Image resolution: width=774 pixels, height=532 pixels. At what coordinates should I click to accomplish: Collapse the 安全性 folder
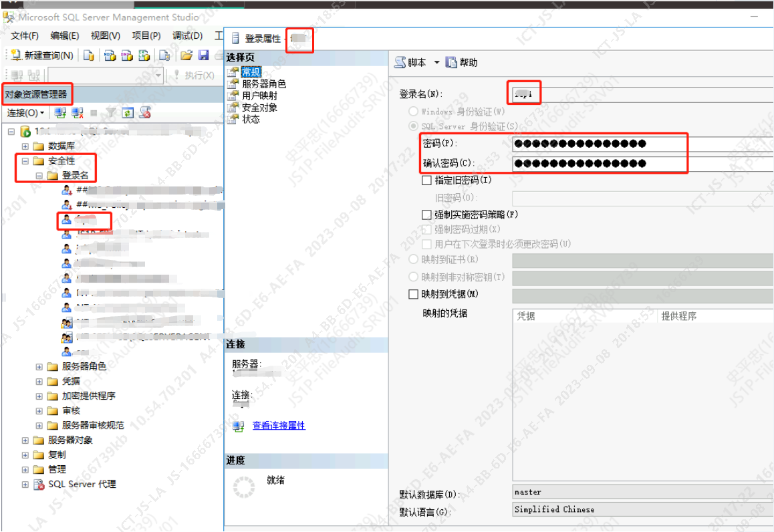coord(25,161)
